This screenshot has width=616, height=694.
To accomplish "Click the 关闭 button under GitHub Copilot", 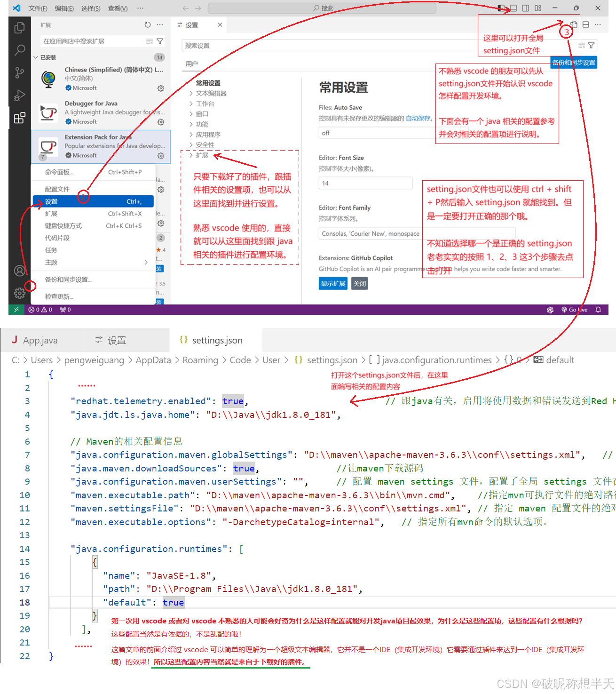I will pos(360,283).
